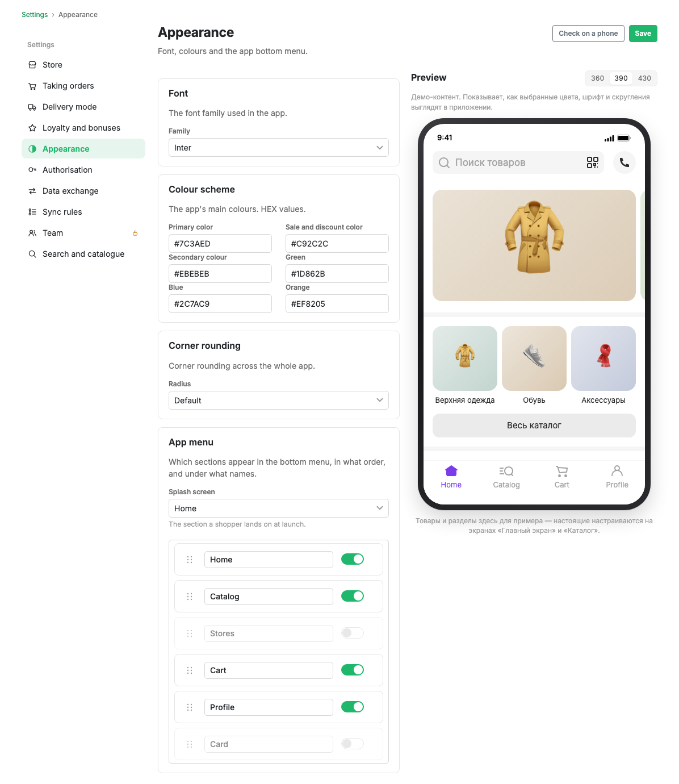Image resolution: width=679 pixels, height=784 pixels.
Task: Edit the Green colour hex field
Action: click(337, 274)
